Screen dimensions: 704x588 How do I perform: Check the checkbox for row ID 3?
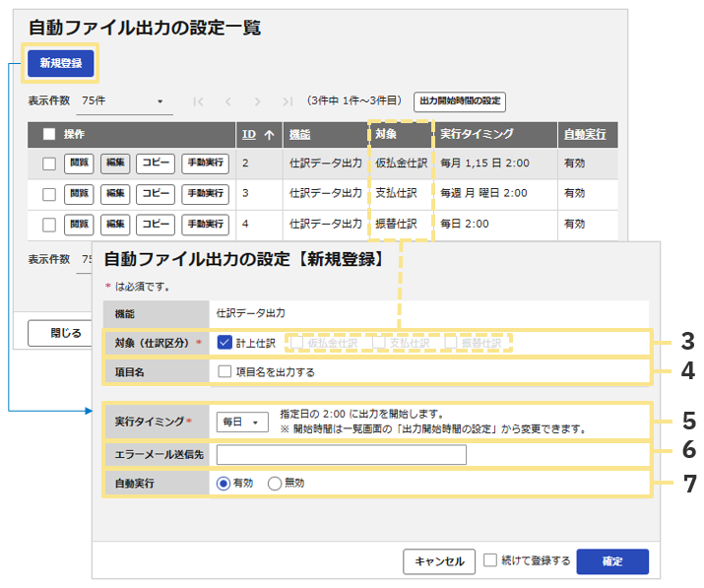click(x=49, y=194)
